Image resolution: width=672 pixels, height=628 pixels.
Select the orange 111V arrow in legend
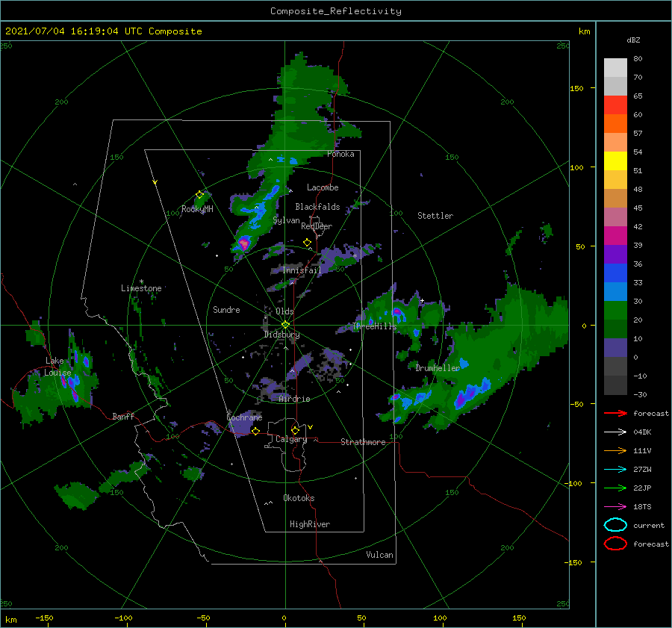coord(615,450)
